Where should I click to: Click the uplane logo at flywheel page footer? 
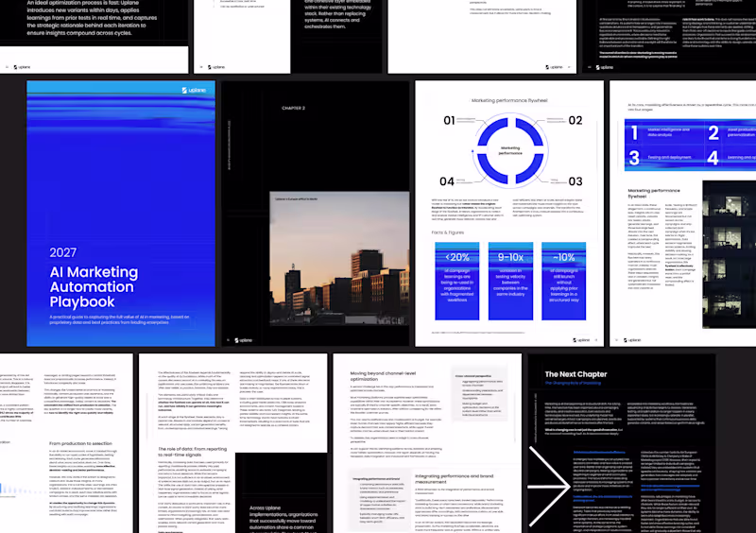coord(581,340)
